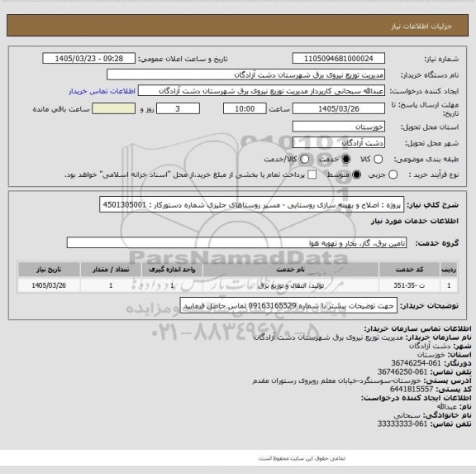476x474 pixels.
Task: Click the 10:00 deadline hour field
Action: click(x=245, y=108)
